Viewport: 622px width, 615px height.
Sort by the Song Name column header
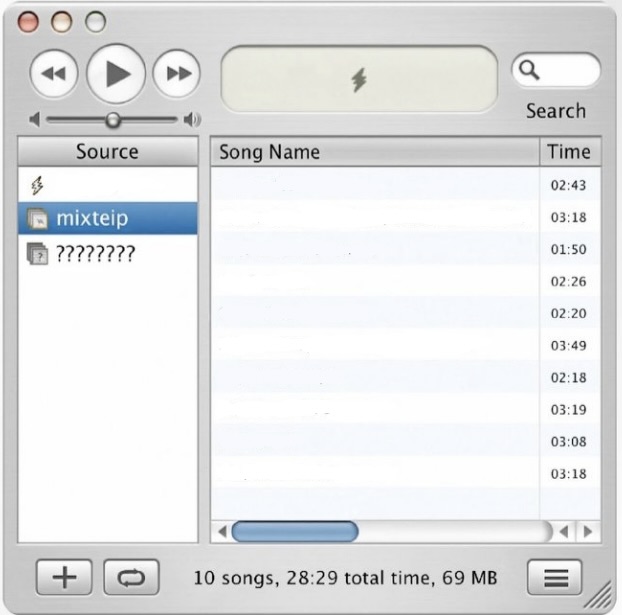click(375, 152)
